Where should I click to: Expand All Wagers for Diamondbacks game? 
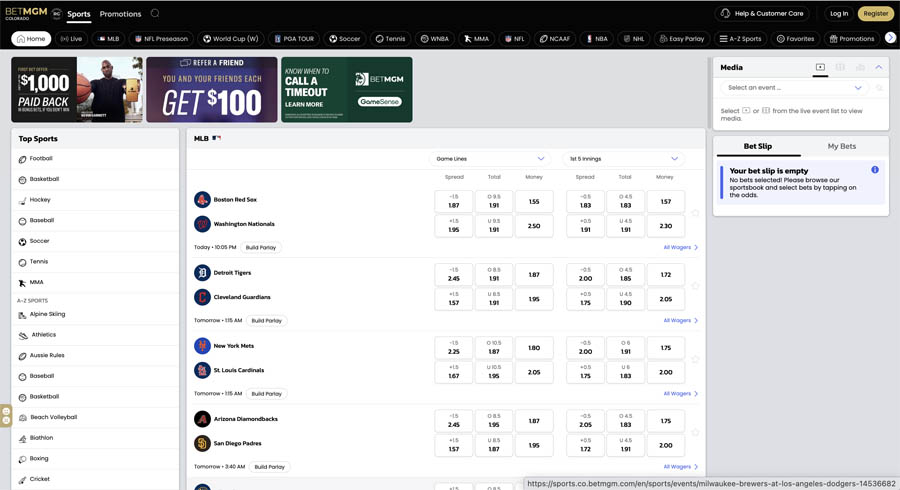(x=681, y=466)
